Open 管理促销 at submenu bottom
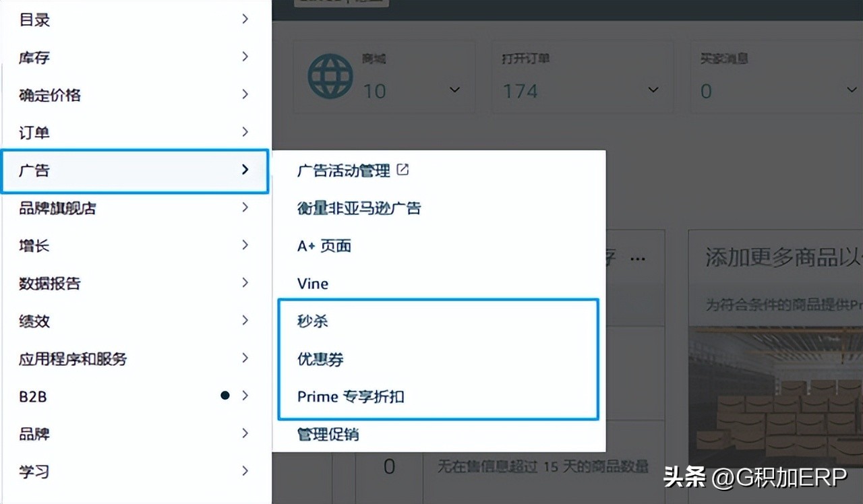This screenshot has height=504, width=863. click(x=328, y=434)
